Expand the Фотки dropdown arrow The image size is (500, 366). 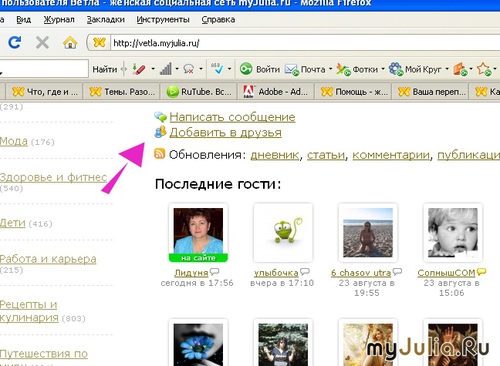[x=383, y=69]
